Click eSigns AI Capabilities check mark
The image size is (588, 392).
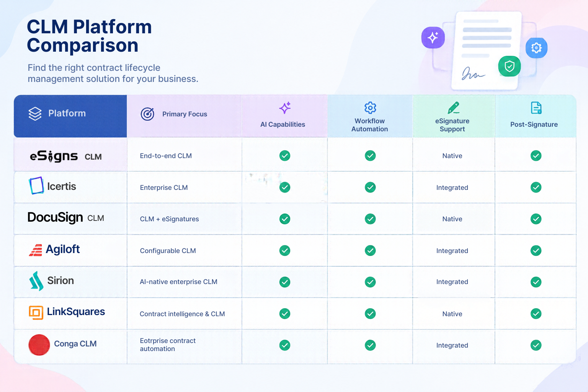285,156
